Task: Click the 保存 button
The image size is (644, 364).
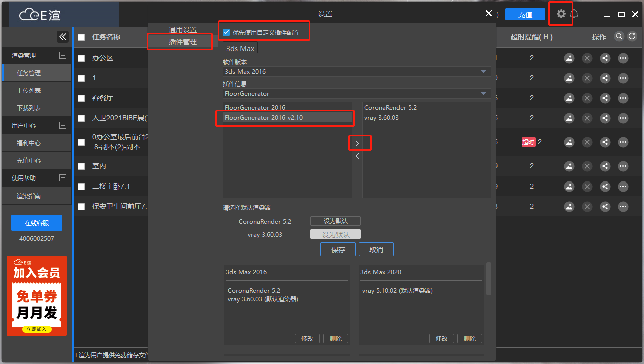Action: pyautogui.click(x=338, y=249)
